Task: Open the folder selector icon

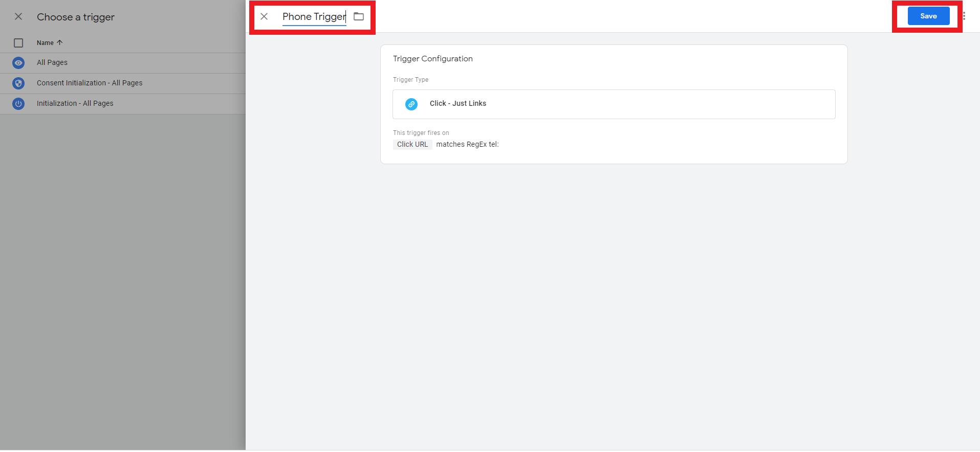Action: [359, 16]
